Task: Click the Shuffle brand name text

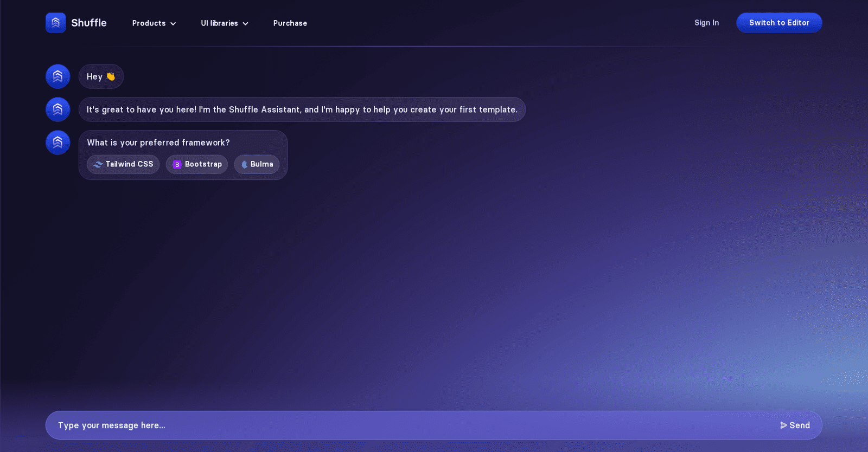Action: click(x=89, y=23)
